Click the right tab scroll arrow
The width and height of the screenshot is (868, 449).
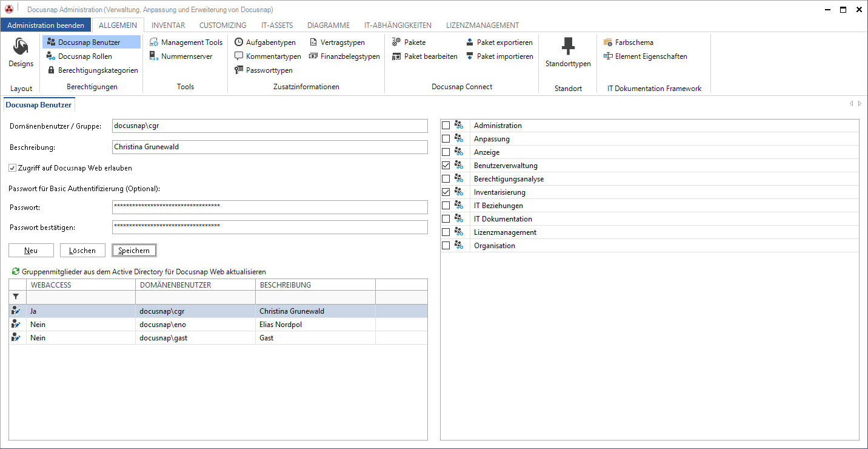860,104
